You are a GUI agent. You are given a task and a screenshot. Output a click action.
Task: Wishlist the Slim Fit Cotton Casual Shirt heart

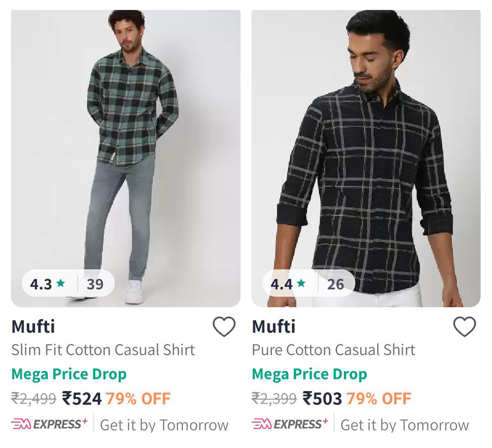(x=224, y=326)
